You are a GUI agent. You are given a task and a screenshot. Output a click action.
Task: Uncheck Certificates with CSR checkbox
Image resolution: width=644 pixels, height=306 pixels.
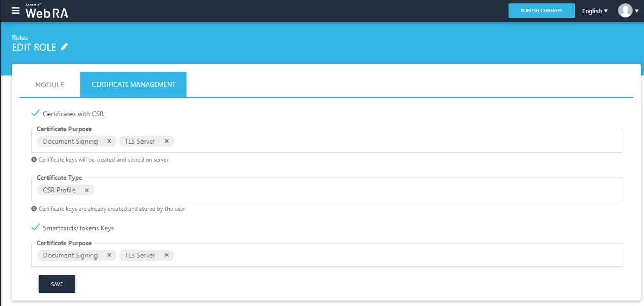click(36, 113)
